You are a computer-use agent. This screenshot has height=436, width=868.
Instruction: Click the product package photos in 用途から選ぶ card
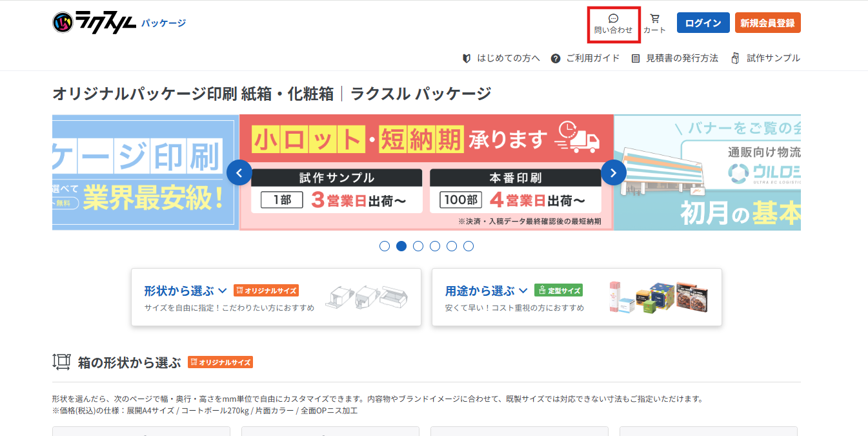pyautogui.click(x=658, y=297)
